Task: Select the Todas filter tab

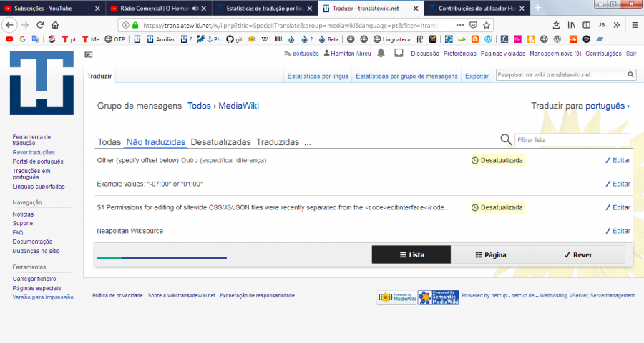Action: point(109,142)
